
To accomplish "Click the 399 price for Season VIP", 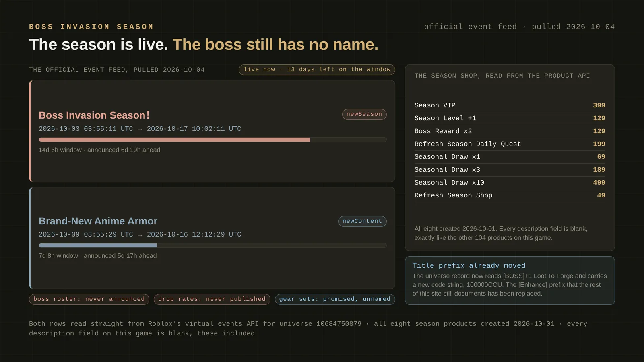I will pyautogui.click(x=599, y=105).
